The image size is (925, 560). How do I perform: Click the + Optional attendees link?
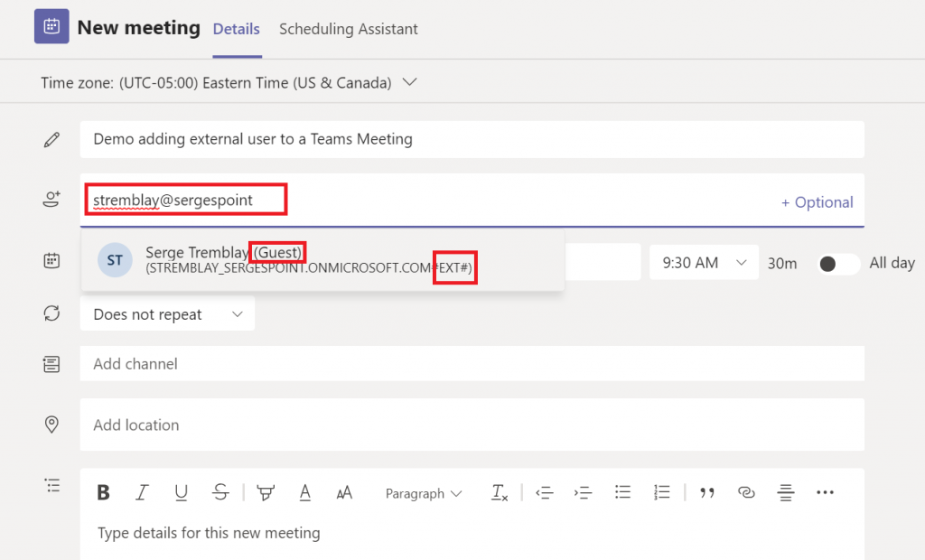817,202
